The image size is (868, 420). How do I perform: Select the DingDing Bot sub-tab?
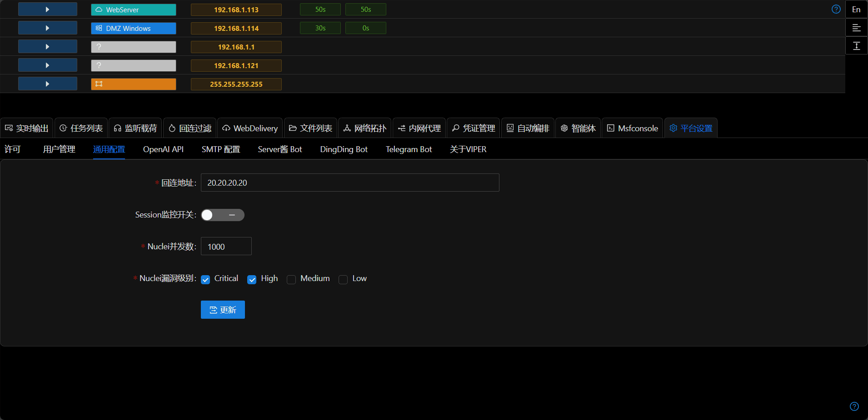tap(344, 149)
